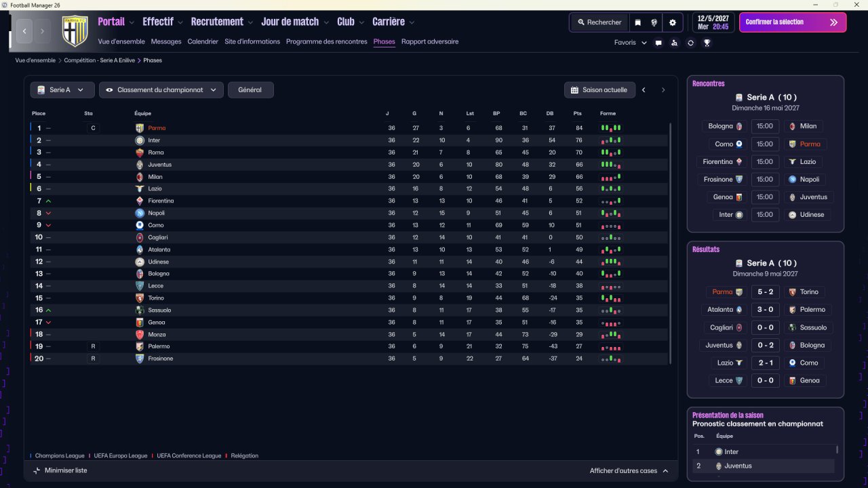Click the circular refresh shortcut icon
The image size is (868, 488).
pyautogui.click(x=690, y=43)
